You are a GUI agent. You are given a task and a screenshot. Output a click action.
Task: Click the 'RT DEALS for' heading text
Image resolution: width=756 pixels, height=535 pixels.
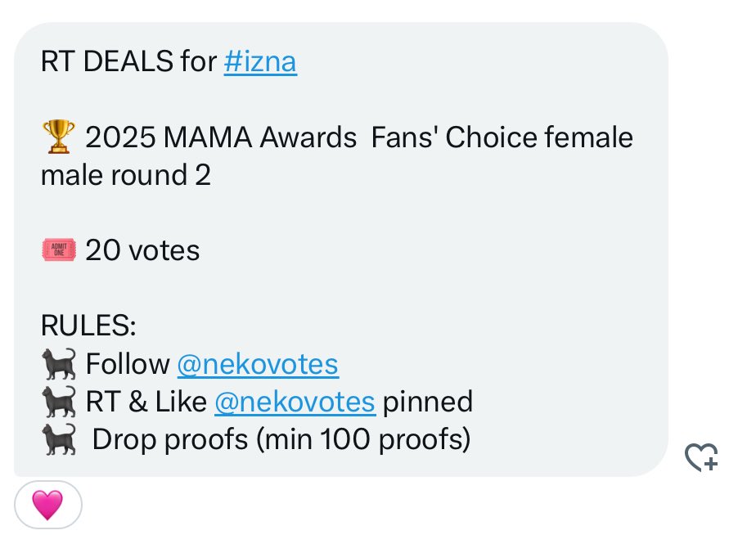click(128, 62)
